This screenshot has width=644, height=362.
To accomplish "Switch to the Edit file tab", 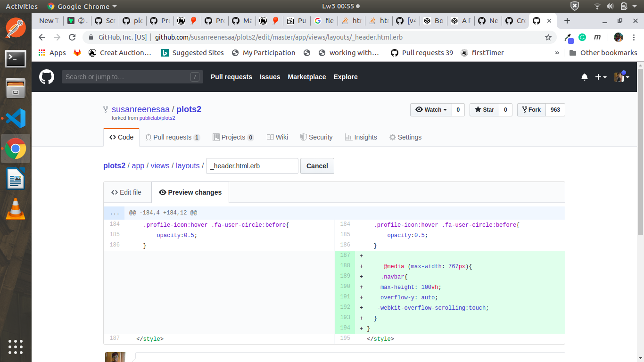I will point(126,192).
